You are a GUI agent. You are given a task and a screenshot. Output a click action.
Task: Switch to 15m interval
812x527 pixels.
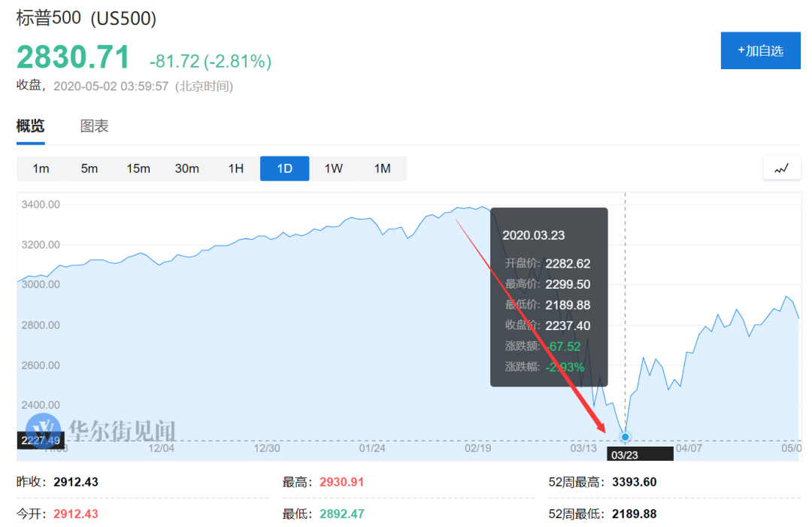tap(138, 168)
